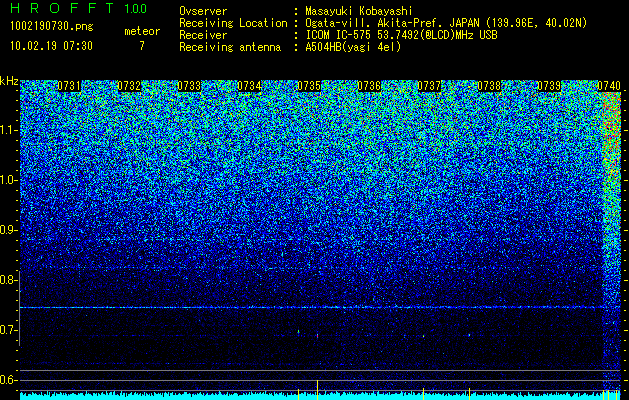Select the file name 1002190730.png
Image resolution: width=629 pixels, height=400 pixels.
[52, 27]
